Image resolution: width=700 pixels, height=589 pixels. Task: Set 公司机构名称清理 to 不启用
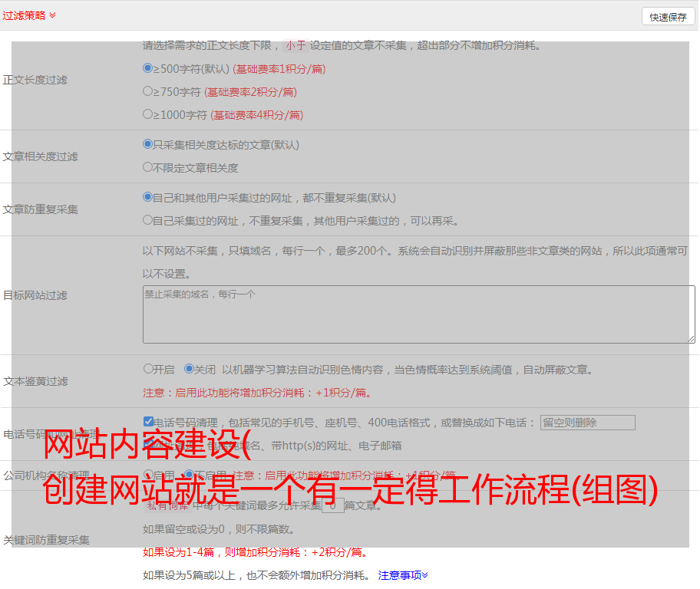pos(190,475)
